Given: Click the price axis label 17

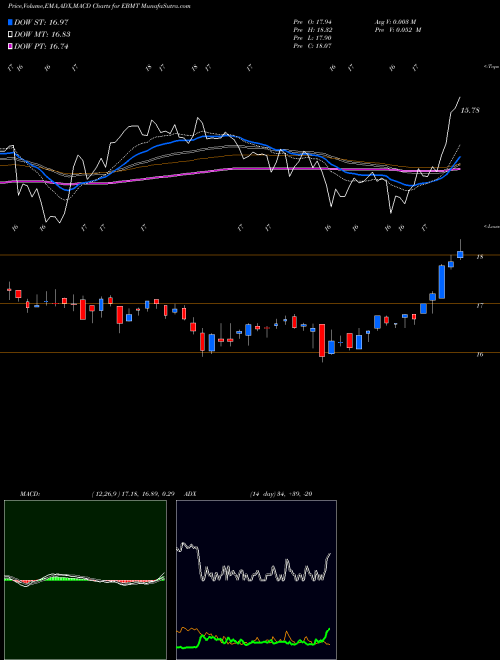Looking at the screenshot, I should (480, 306).
